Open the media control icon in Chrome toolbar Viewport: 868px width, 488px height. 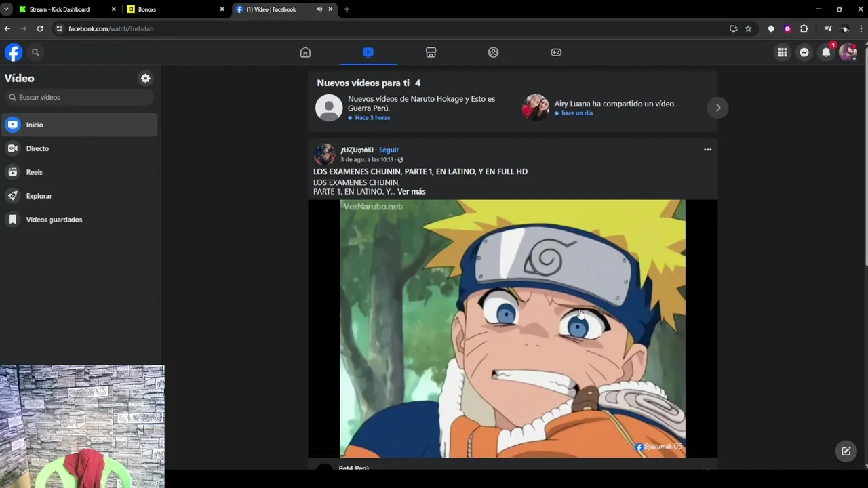(x=828, y=28)
